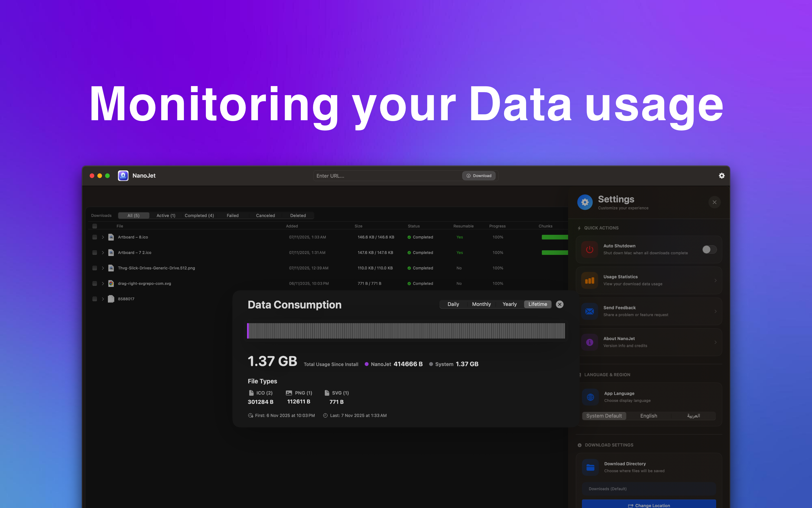812x508 pixels.
Task: Click the Send Feedback envelope icon
Action: pos(590,312)
